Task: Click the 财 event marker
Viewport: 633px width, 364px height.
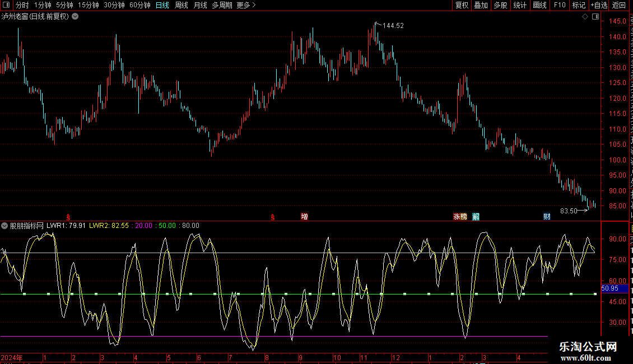Action: click(x=547, y=217)
